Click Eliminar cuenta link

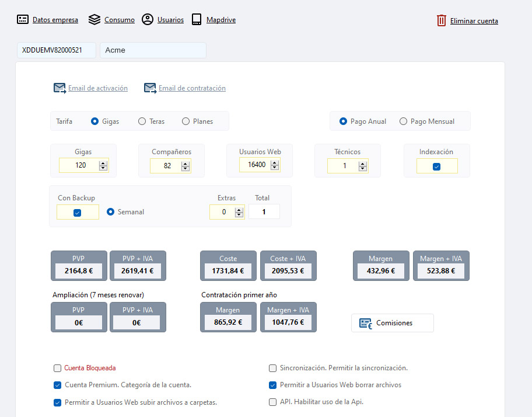474,20
